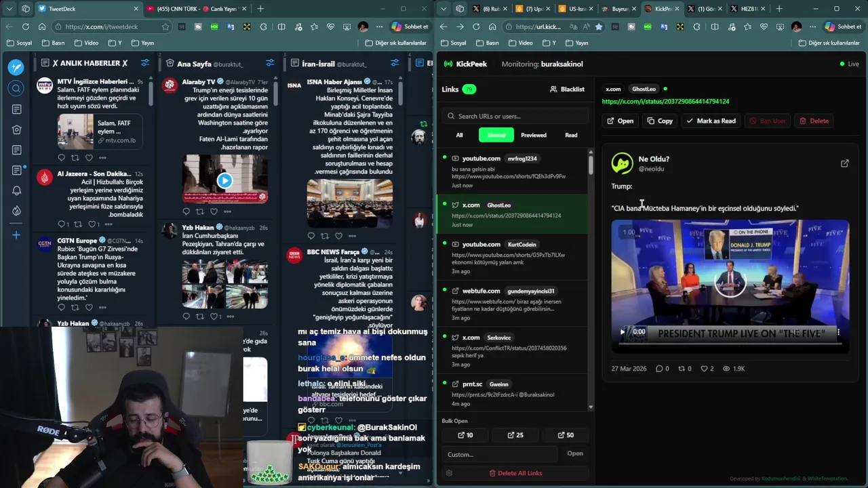Select the Read links filter
Screen dimensions: 868x488
pos(571,135)
